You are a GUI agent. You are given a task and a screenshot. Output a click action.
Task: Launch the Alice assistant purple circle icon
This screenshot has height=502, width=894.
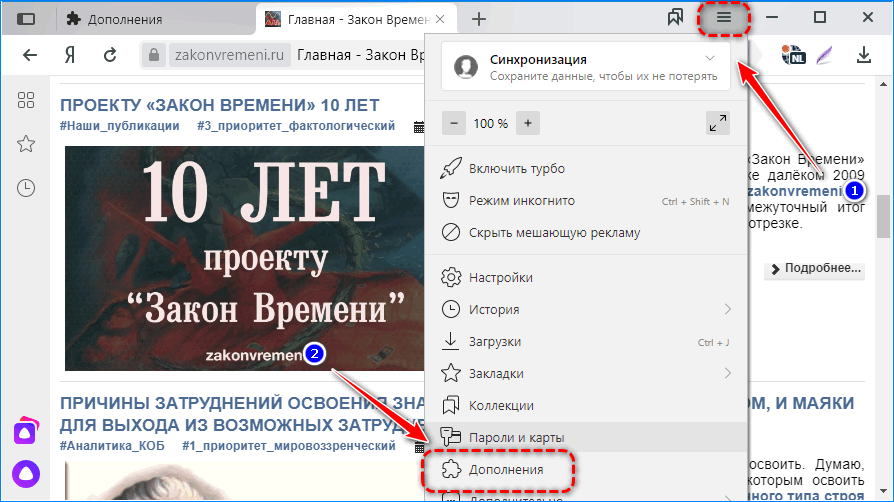click(x=26, y=473)
